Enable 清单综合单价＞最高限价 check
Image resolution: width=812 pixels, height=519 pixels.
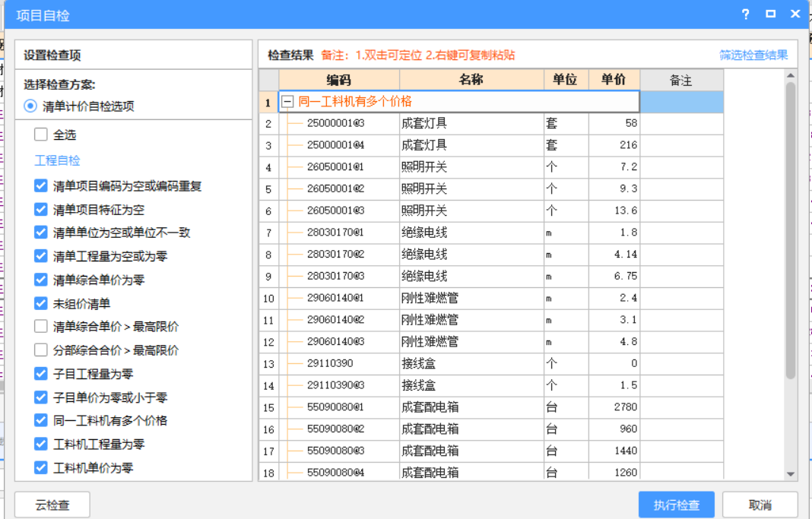[x=41, y=327]
